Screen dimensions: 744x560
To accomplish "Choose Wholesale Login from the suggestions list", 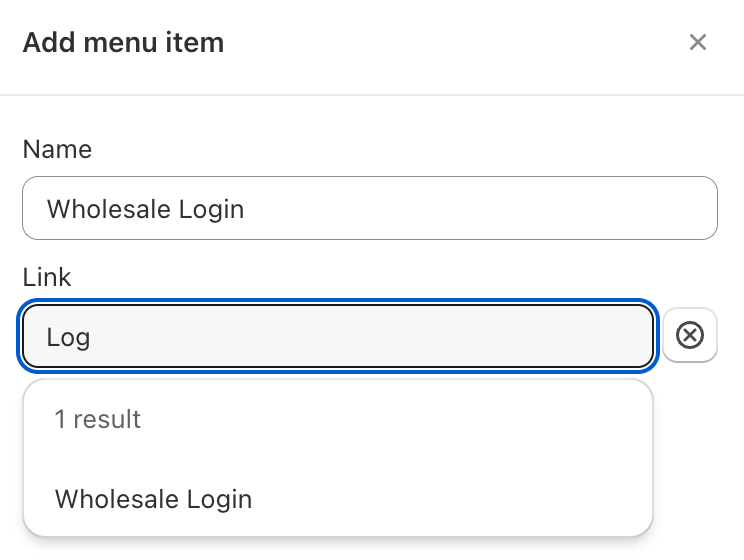I will click(153, 499).
